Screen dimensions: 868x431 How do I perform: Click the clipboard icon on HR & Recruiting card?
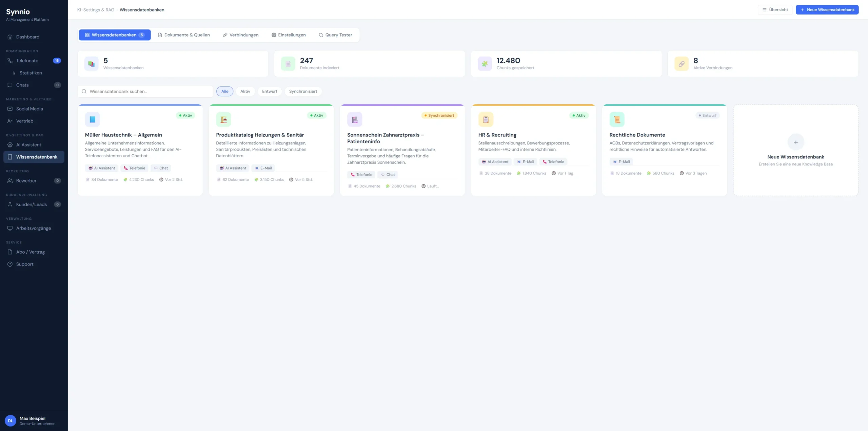[x=486, y=119]
